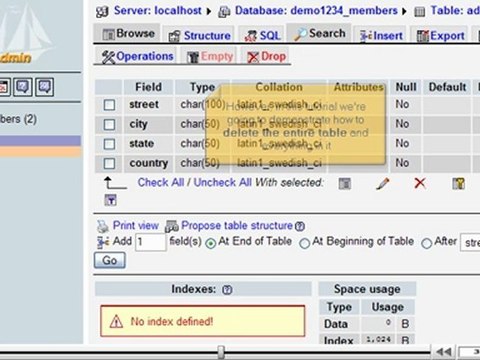Click the leftmost sidebar toolbar icon
This screenshot has width=480, height=360.
(4, 87)
